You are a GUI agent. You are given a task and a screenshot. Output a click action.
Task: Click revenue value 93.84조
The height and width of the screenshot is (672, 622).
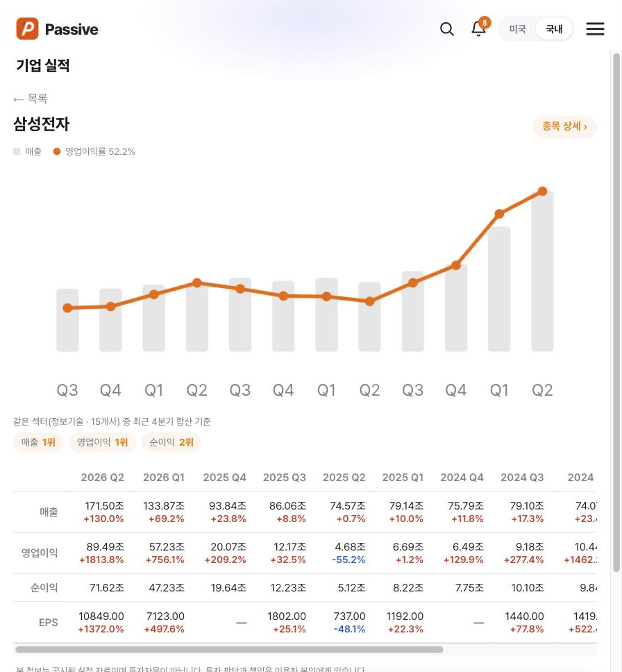228,505
